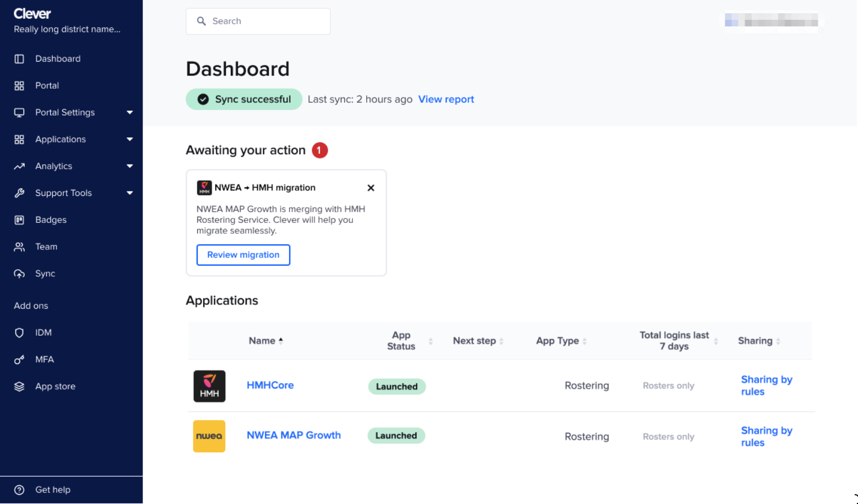Click the Team people icon
The width and height of the screenshot is (858, 504).
(19, 247)
